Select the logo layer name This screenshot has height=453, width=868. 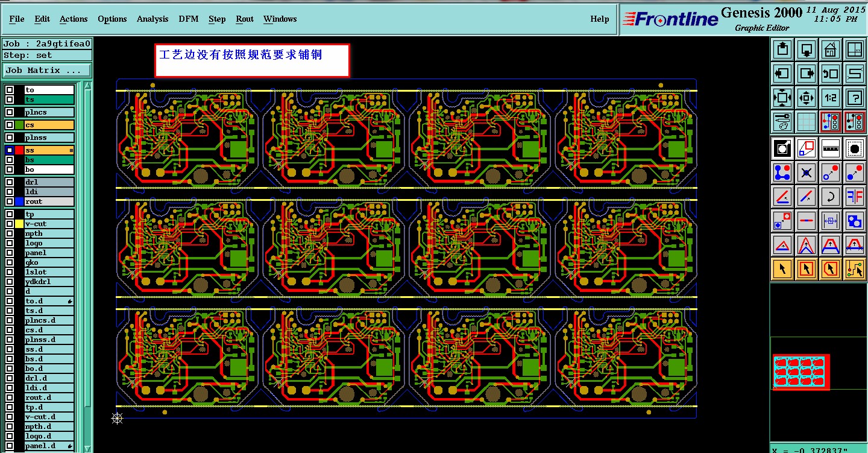click(49, 243)
